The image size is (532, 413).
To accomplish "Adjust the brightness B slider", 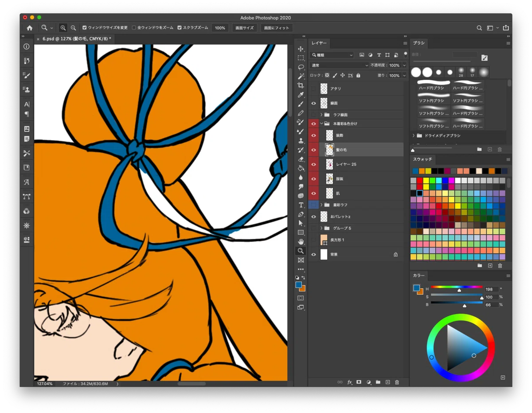I will (464, 305).
